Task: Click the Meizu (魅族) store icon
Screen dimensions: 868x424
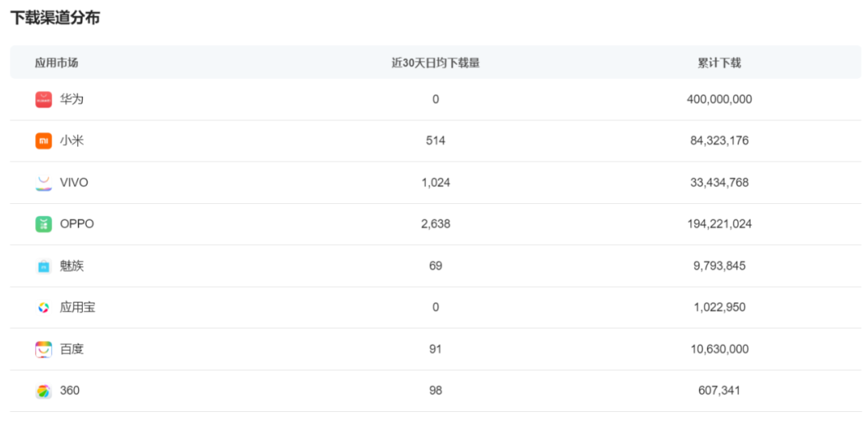Action: (43, 266)
